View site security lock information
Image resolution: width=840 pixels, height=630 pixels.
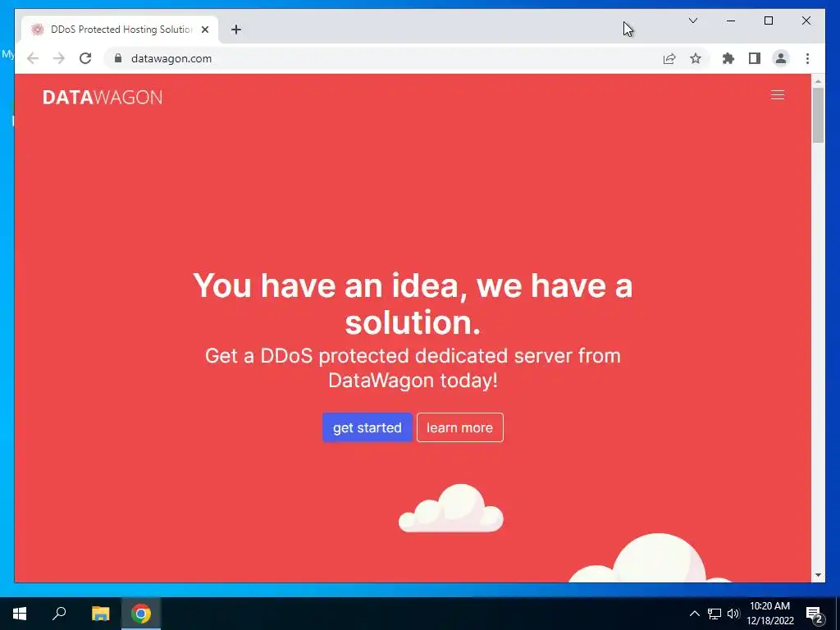(118, 58)
